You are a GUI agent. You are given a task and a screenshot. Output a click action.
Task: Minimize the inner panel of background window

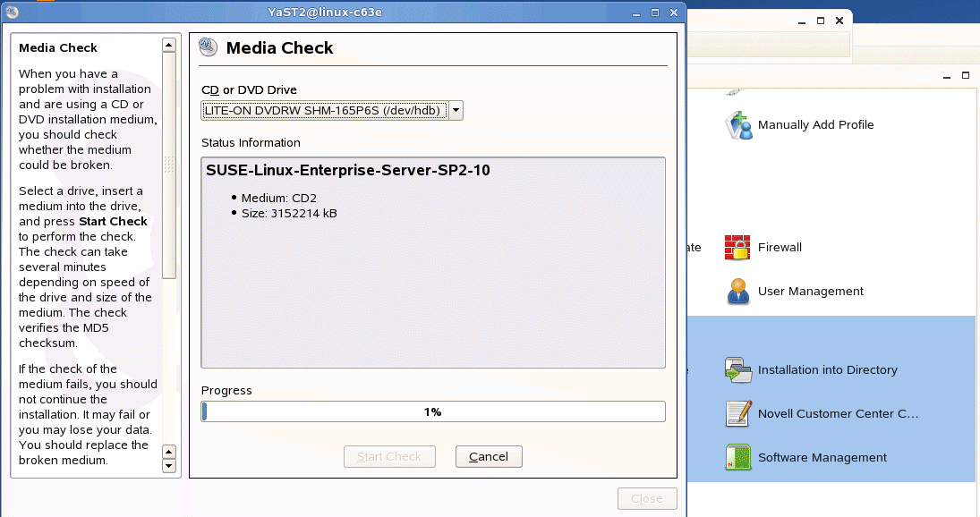pos(947,76)
